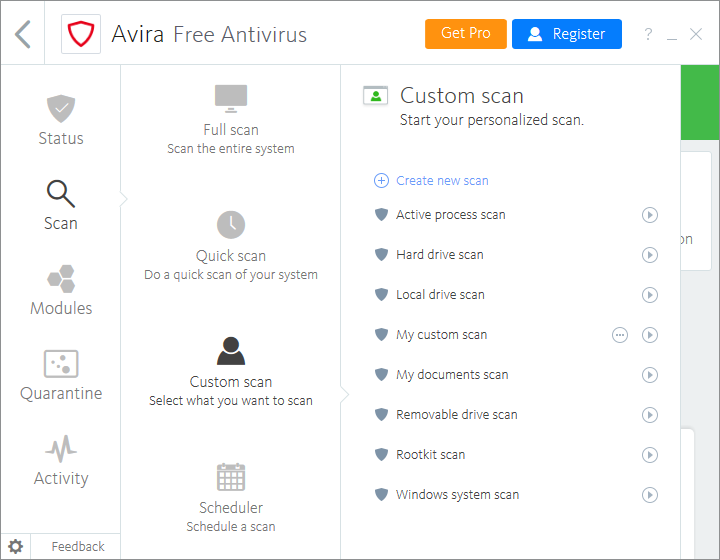720x560 pixels.
Task: Click the Create new scan link
Action: (x=441, y=181)
